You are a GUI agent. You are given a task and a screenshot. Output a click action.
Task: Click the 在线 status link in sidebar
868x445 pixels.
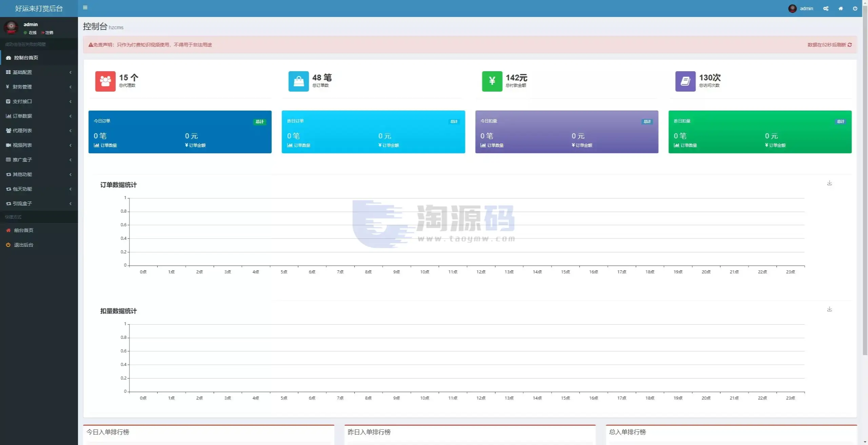point(31,33)
